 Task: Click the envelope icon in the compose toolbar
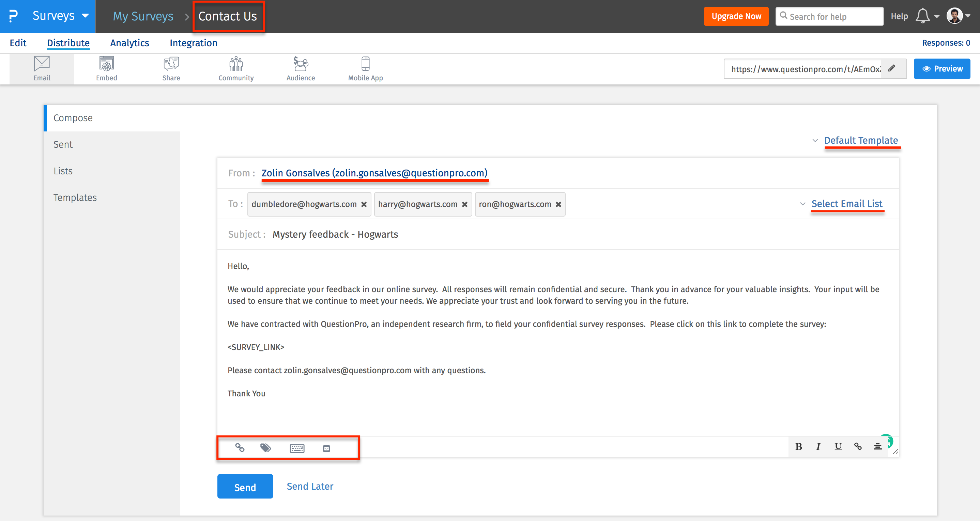click(326, 448)
